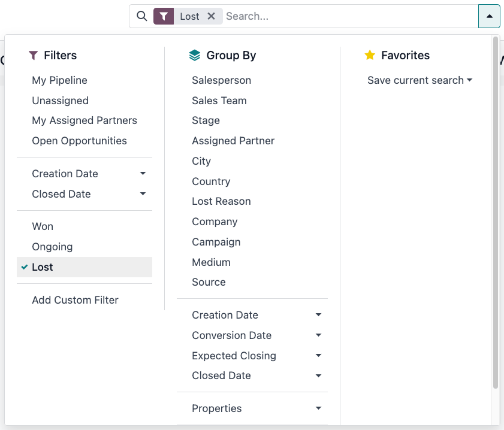This screenshot has width=504, height=430.
Task: Choose Lost Reason under Group By
Action: 221,201
